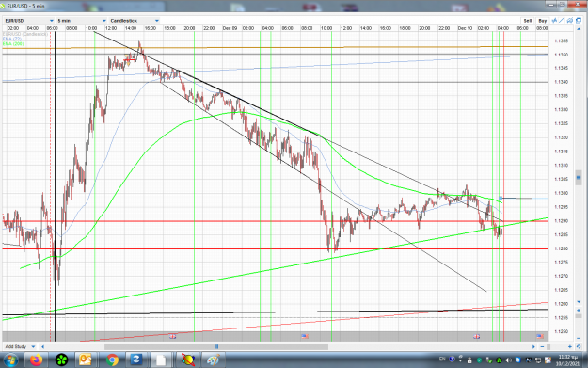Click the reset chart view icon
Screen dimensions: 588x368
click(x=579, y=346)
